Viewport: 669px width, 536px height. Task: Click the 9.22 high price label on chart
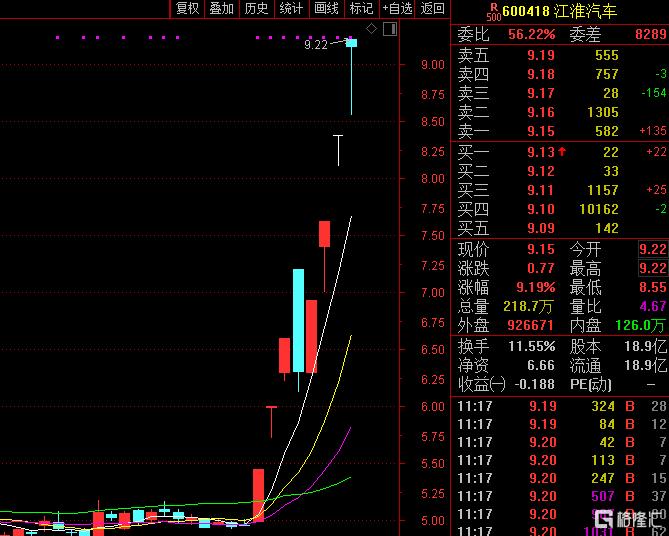tap(316, 45)
